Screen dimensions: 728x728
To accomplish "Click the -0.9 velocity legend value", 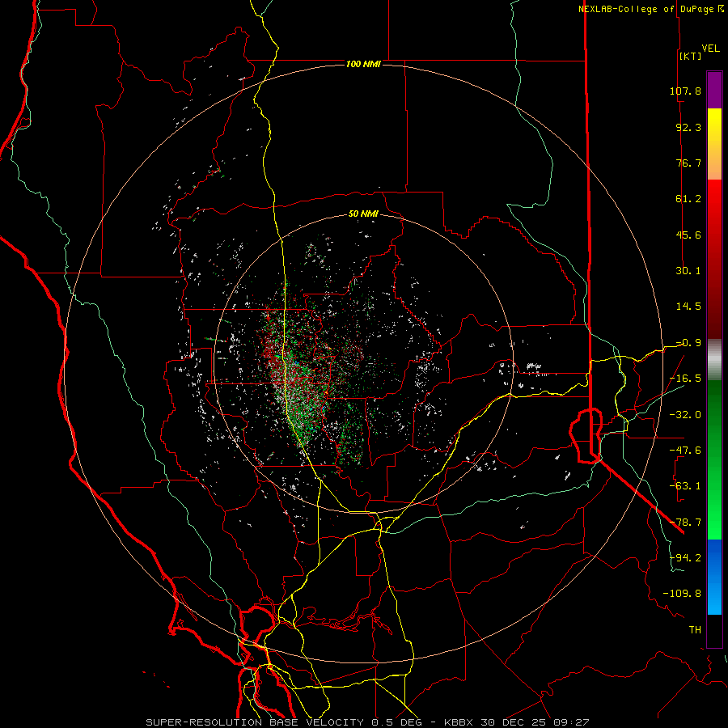I will [688, 343].
